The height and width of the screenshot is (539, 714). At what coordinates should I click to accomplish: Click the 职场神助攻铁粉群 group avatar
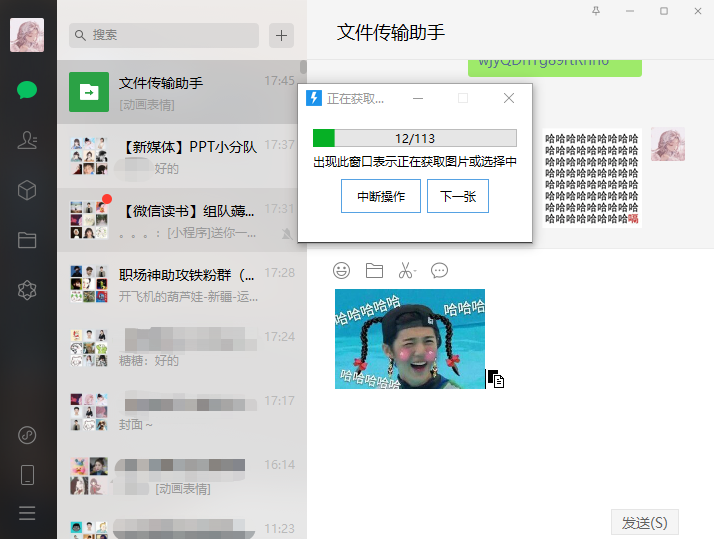point(89,284)
